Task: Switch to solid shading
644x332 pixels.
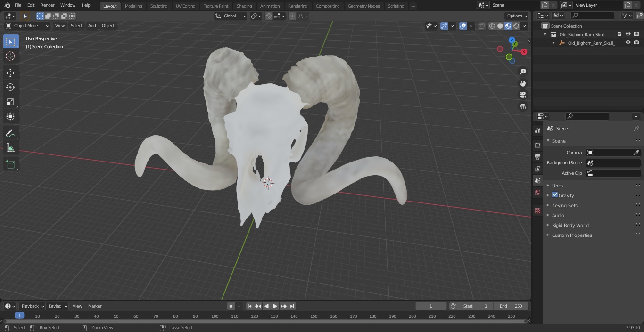Action: 500,26
